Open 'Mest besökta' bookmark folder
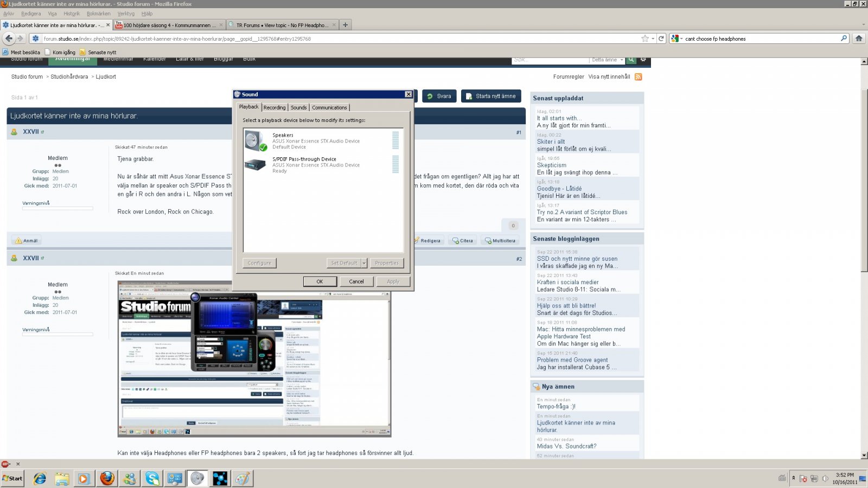Screen dimensions: 868x488 tap(22, 52)
